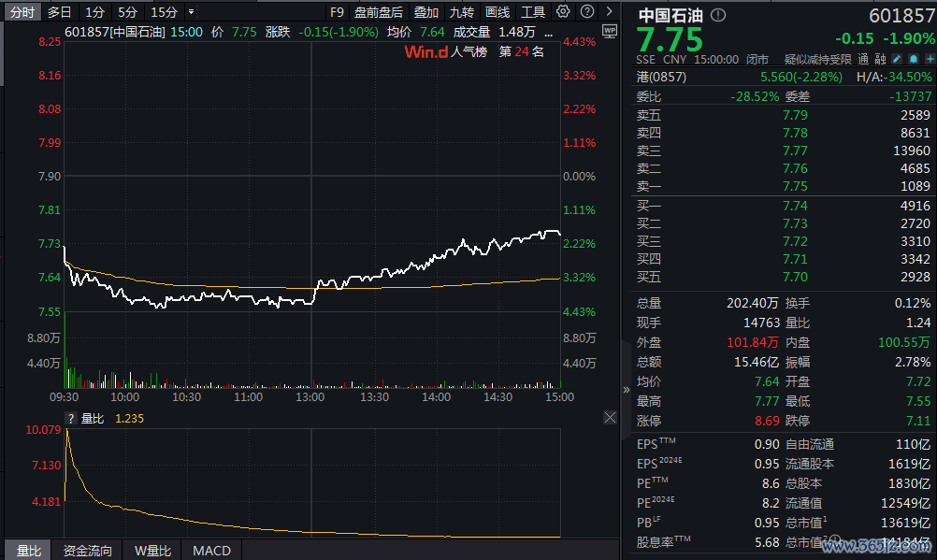Collapse the right quote panel with double-arrow

pyautogui.click(x=627, y=389)
